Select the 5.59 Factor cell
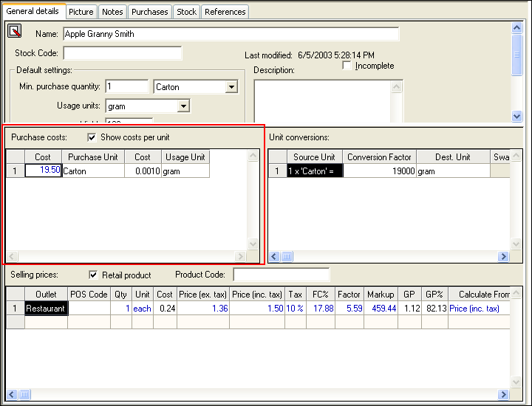The image size is (532, 406). coord(349,309)
